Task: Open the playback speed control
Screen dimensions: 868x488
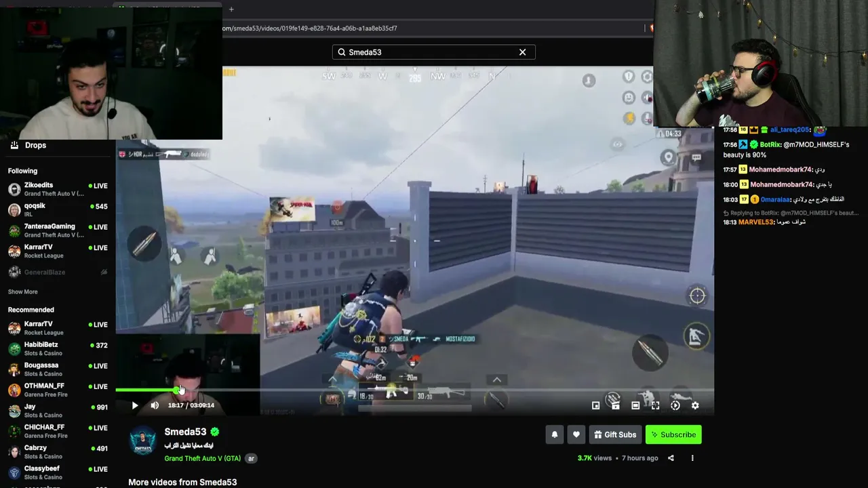Action: point(675,405)
